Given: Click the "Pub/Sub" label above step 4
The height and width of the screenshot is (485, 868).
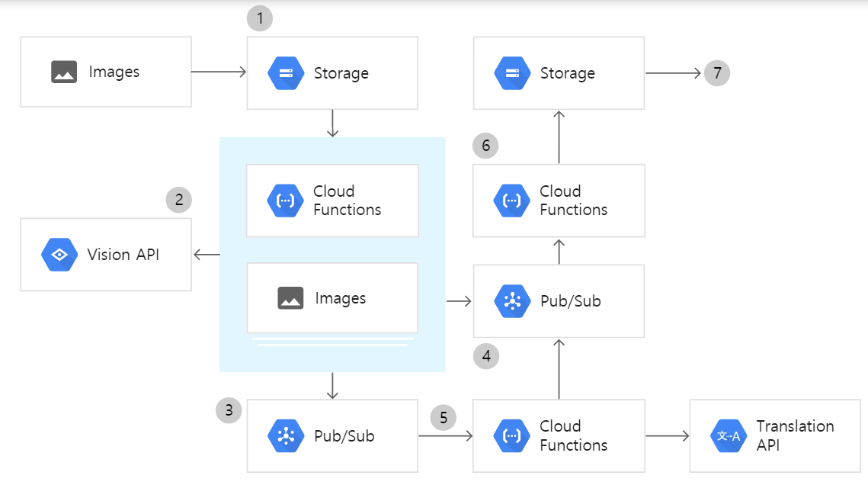Looking at the screenshot, I should click(571, 301).
